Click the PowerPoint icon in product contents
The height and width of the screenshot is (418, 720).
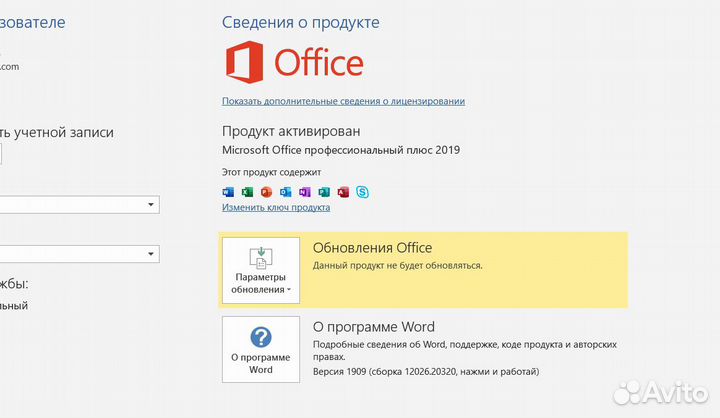[266, 192]
